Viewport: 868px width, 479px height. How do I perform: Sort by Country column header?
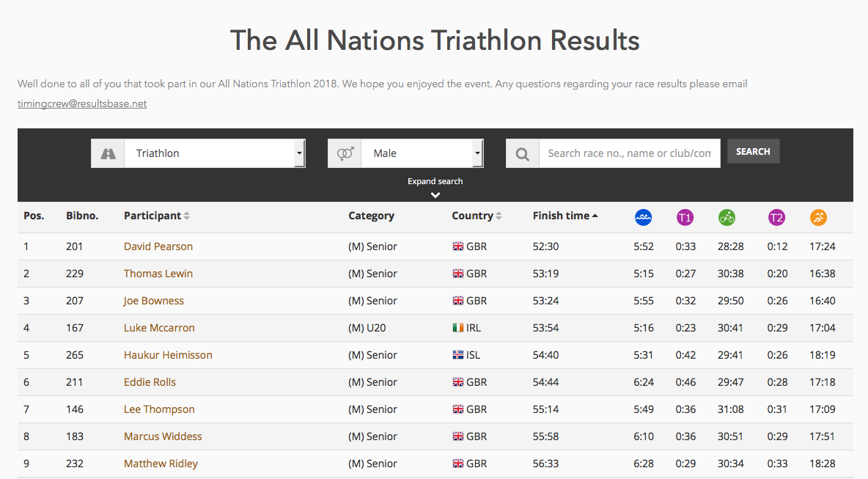coord(477,216)
